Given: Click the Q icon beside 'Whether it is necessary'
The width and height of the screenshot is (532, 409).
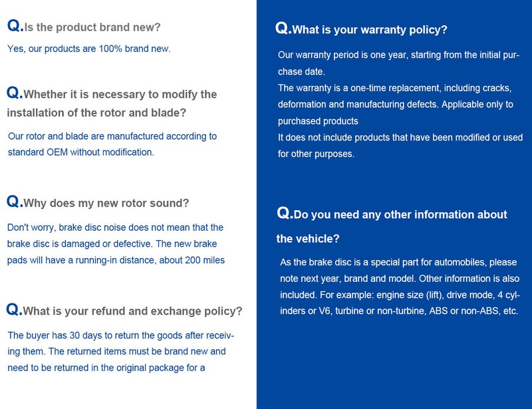Looking at the screenshot, I should tap(13, 92).
